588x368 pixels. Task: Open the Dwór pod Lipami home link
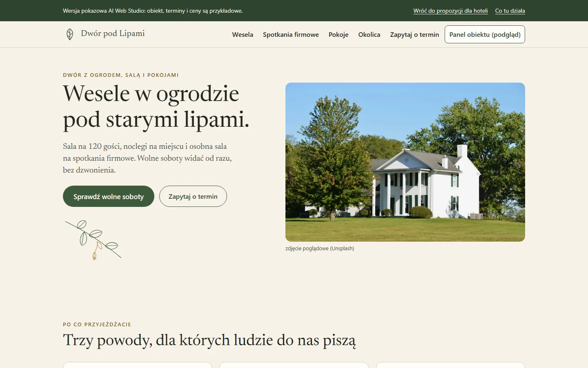[105, 34]
